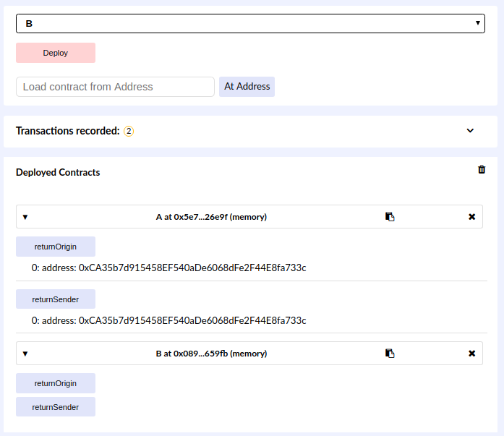
Task: Remove contract A instance with X
Action: [x=471, y=217]
